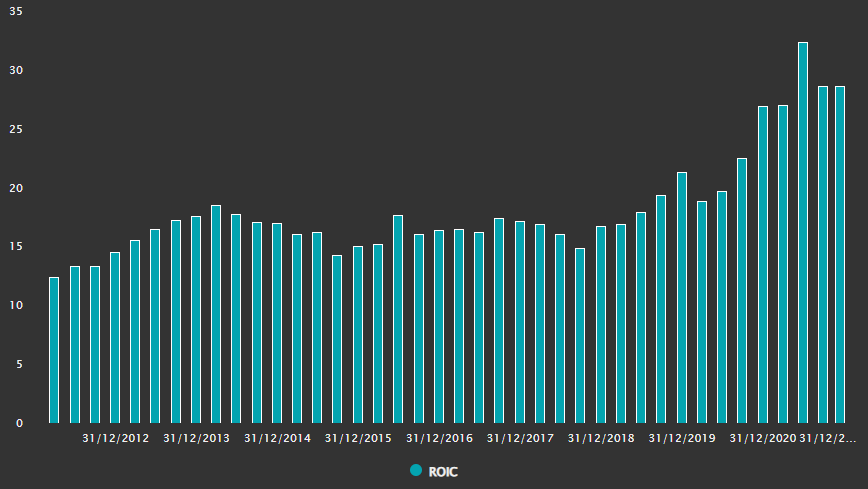Select the 31/12/2019 axis label

tap(682, 438)
